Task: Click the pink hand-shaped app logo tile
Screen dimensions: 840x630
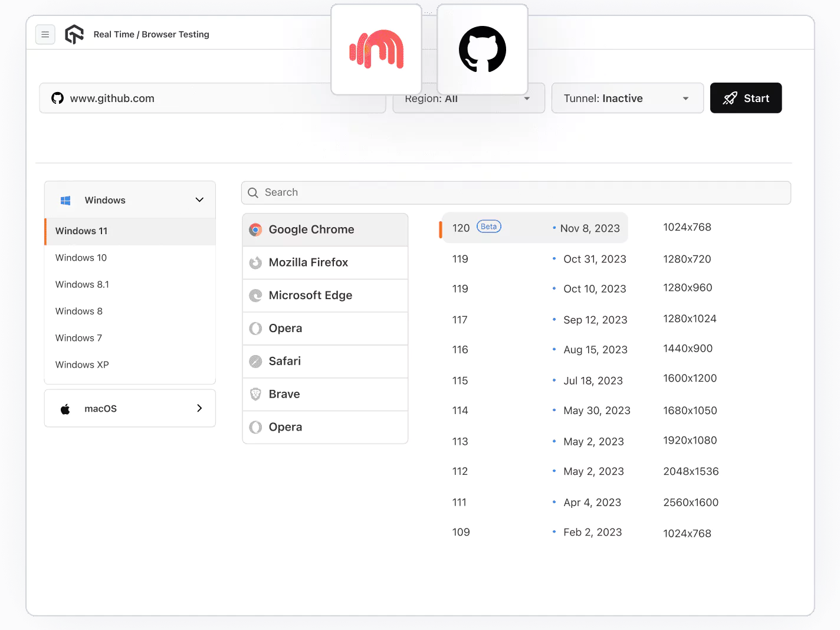Action: [x=376, y=50]
